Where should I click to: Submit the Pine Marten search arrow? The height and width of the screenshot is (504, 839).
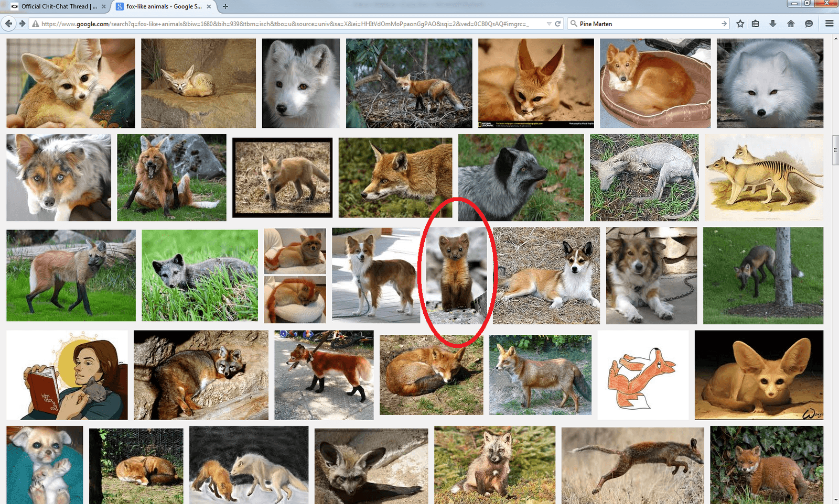[x=724, y=24]
